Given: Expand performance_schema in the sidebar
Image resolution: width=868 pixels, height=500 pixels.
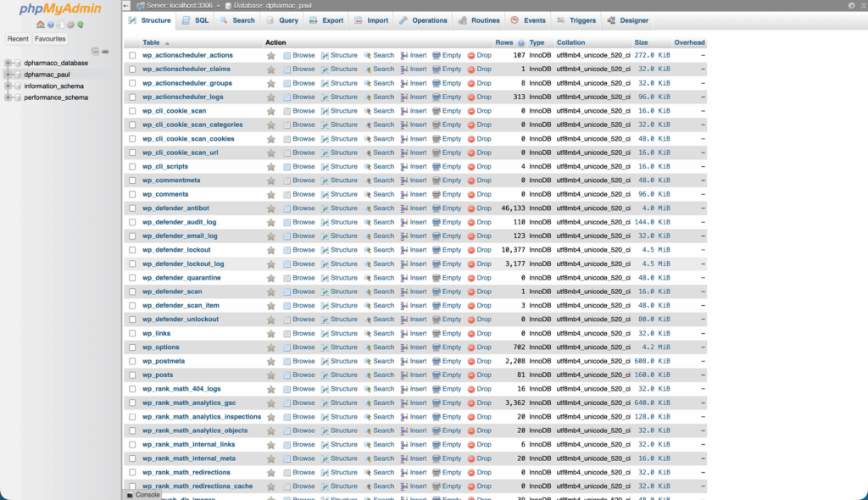Looking at the screenshot, I should [8, 97].
